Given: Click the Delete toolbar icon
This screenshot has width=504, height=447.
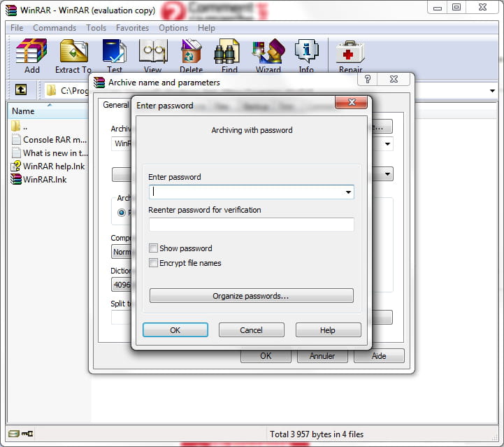Looking at the screenshot, I should click(192, 51).
